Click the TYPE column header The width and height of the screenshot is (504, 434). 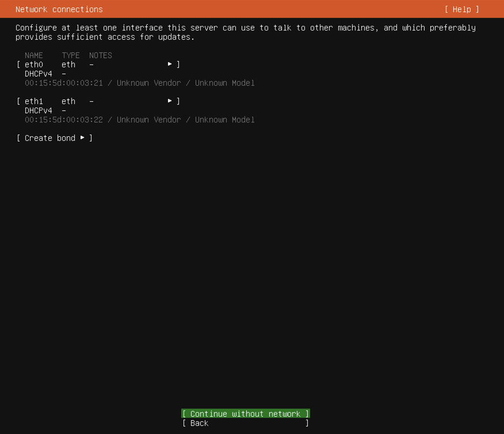(70, 55)
